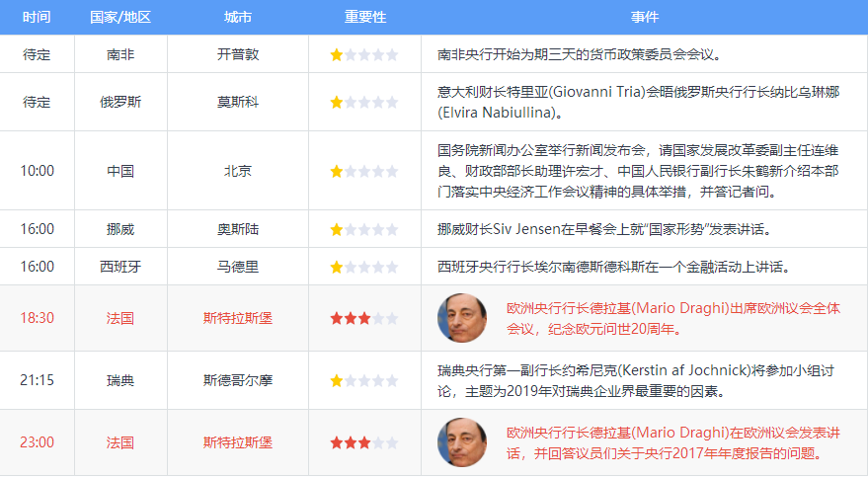Select the 开普敦 city cell
Image resolution: width=868 pixels, height=478 pixels.
click(237, 54)
